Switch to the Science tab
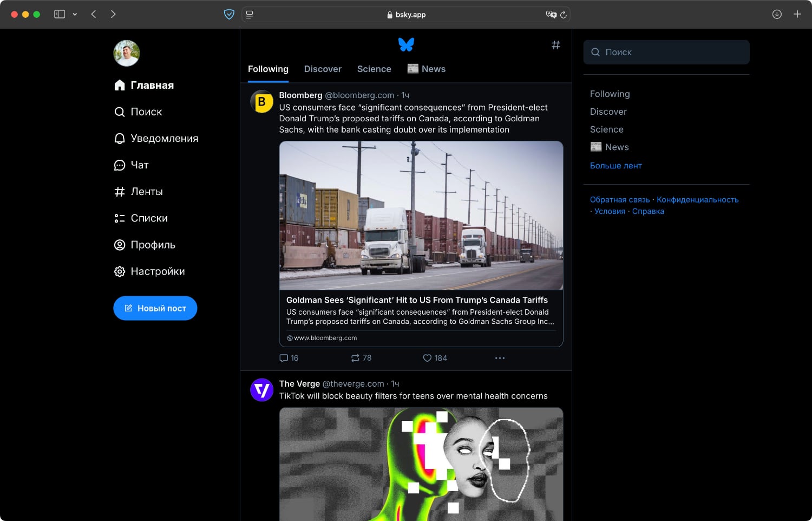812x521 pixels. click(374, 69)
